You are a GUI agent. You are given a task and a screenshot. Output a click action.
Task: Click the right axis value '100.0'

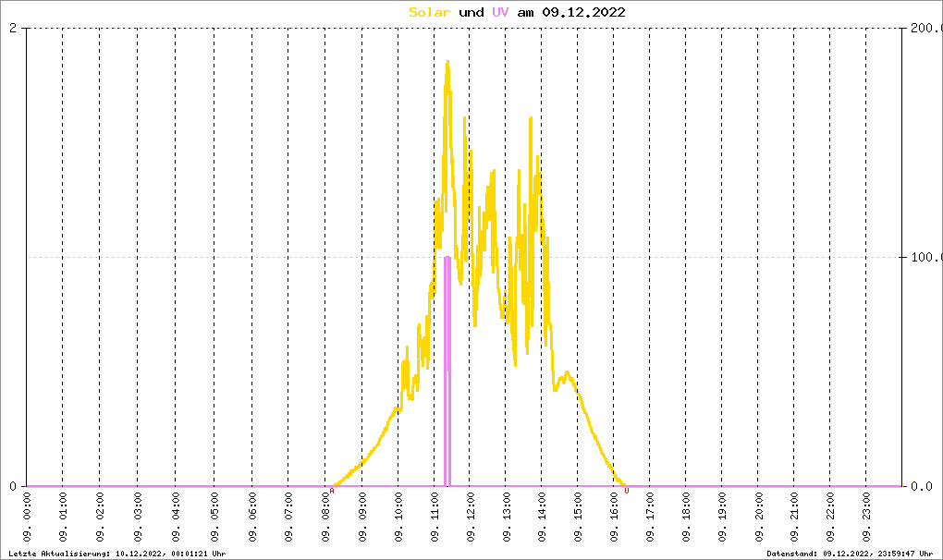click(x=926, y=257)
